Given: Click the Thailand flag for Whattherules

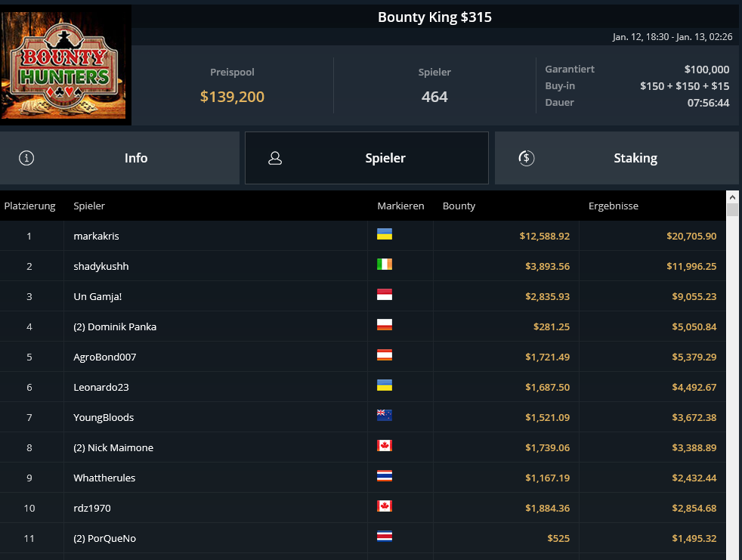Looking at the screenshot, I should coord(385,476).
